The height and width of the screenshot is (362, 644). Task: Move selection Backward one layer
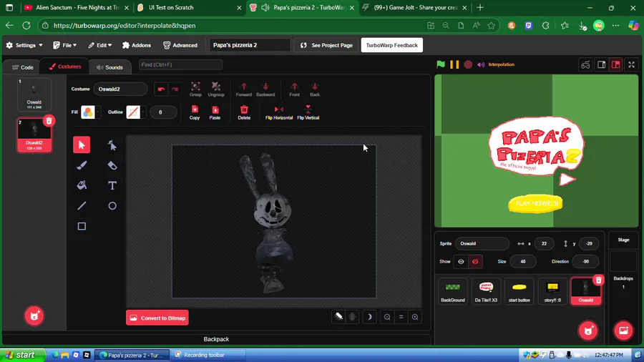(265, 89)
